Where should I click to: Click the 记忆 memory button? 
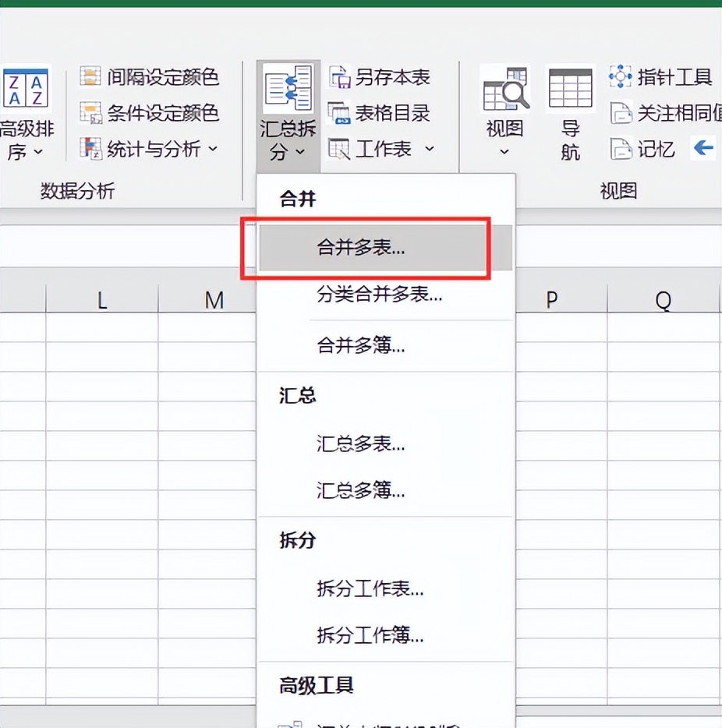[621, 149]
